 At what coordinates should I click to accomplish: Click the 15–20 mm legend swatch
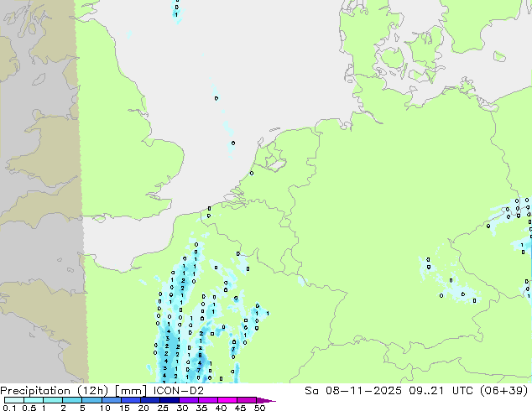point(130,400)
